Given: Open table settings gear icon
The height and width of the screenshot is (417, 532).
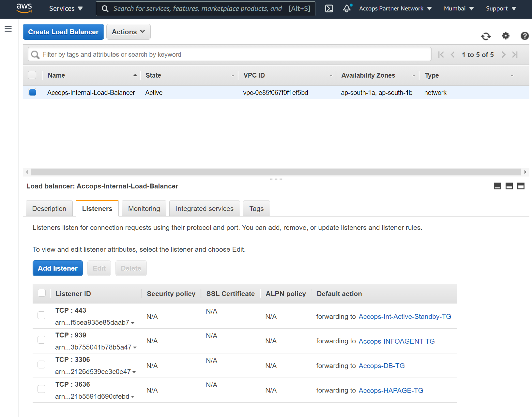Looking at the screenshot, I should (x=506, y=36).
